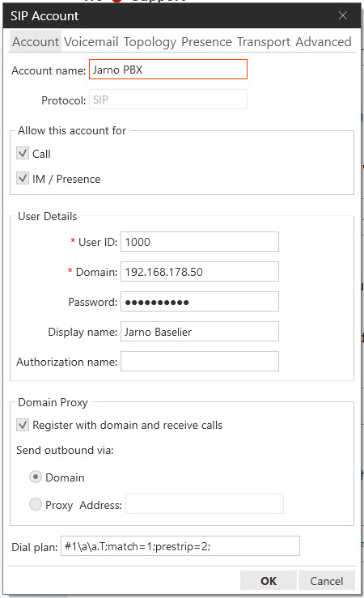
Task: Click the Account name field
Action: (x=168, y=70)
